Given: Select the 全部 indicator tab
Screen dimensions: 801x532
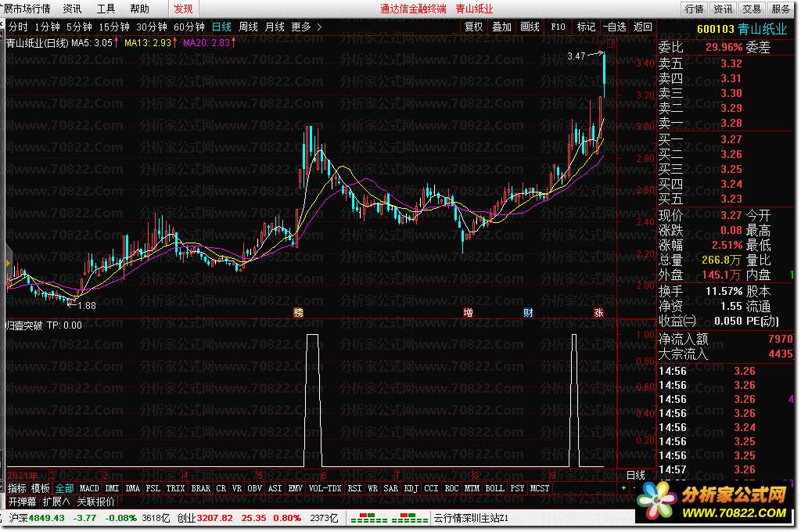Looking at the screenshot, I should (64, 488).
